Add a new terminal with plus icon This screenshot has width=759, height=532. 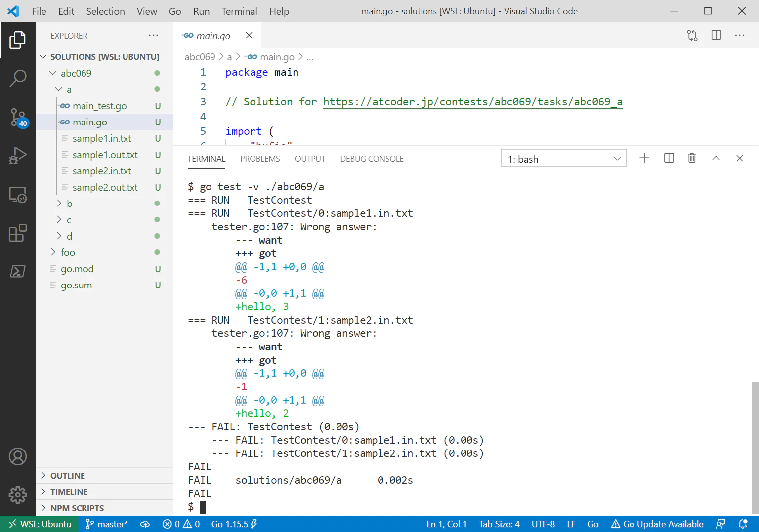[644, 158]
